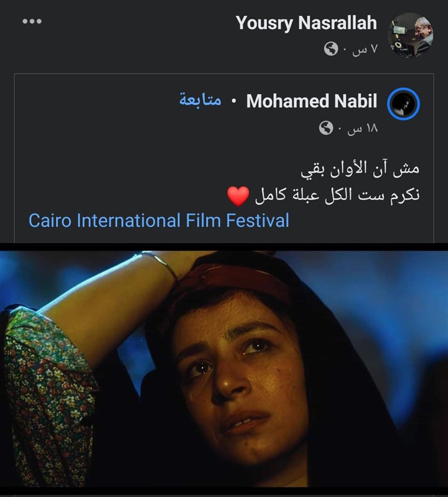Click the ٧ س timestamp of shared post
This screenshot has height=497, width=448.
(x=365, y=49)
